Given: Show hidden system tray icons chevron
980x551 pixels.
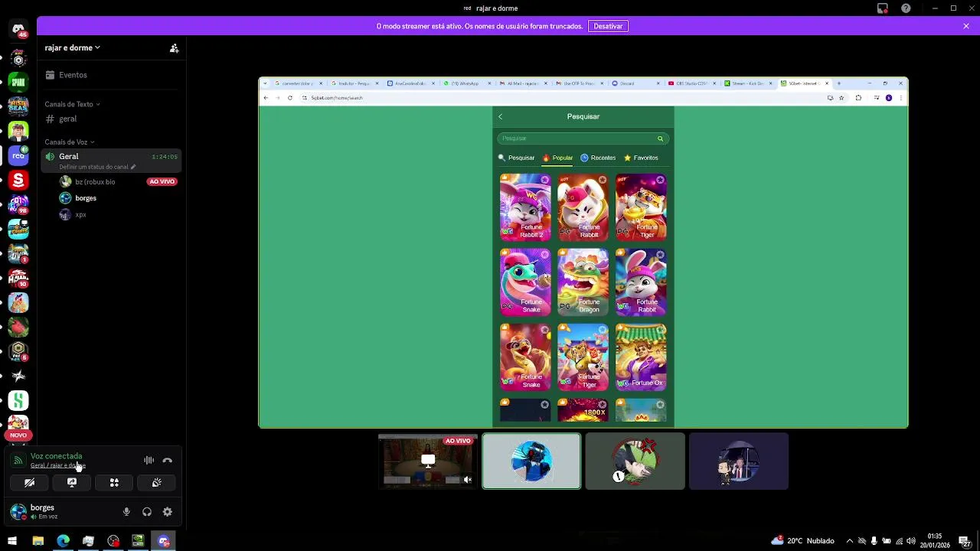Looking at the screenshot, I should coord(849,541).
